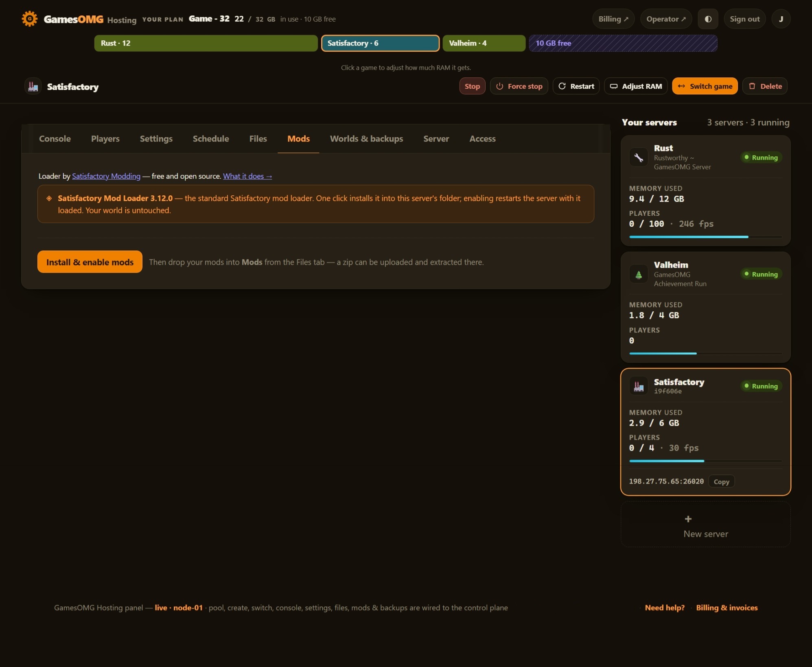Open Worlds & backups tab
The image size is (812, 667).
[x=366, y=139]
